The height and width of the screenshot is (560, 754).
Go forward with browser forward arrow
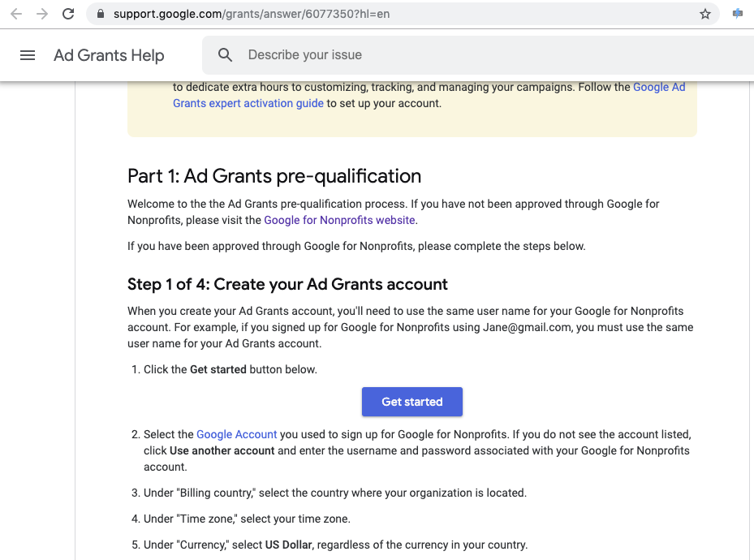point(42,14)
